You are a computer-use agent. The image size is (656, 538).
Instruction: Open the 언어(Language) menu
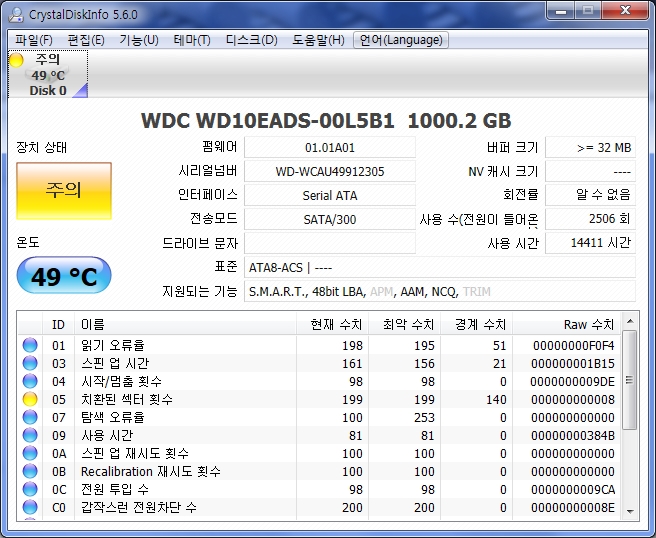click(401, 40)
